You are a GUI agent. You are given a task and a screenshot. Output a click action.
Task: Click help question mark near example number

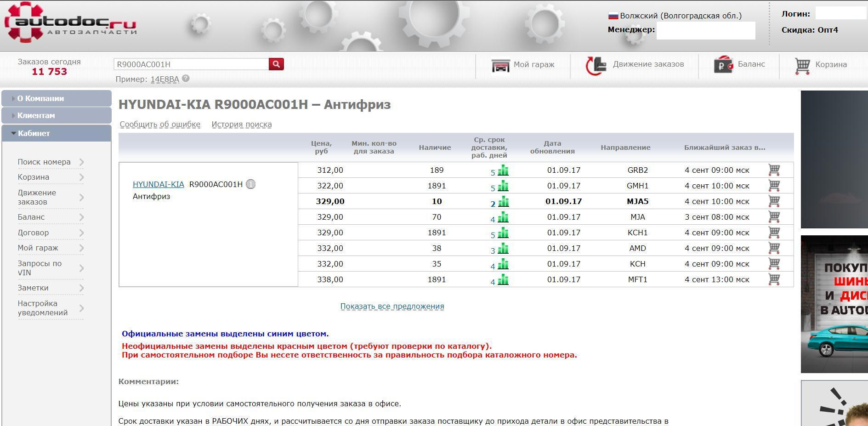click(186, 79)
